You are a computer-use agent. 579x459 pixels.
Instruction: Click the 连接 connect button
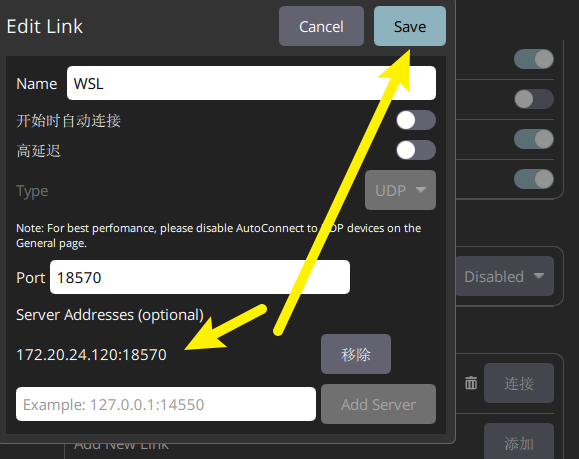[x=519, y=383]
